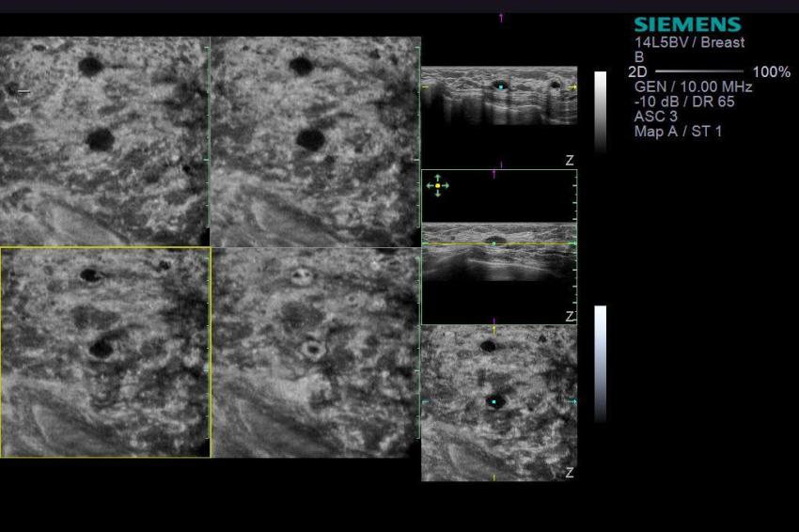Select the yellow-outlined bottom-left slice
799x532 pixels.
[105, 352]
